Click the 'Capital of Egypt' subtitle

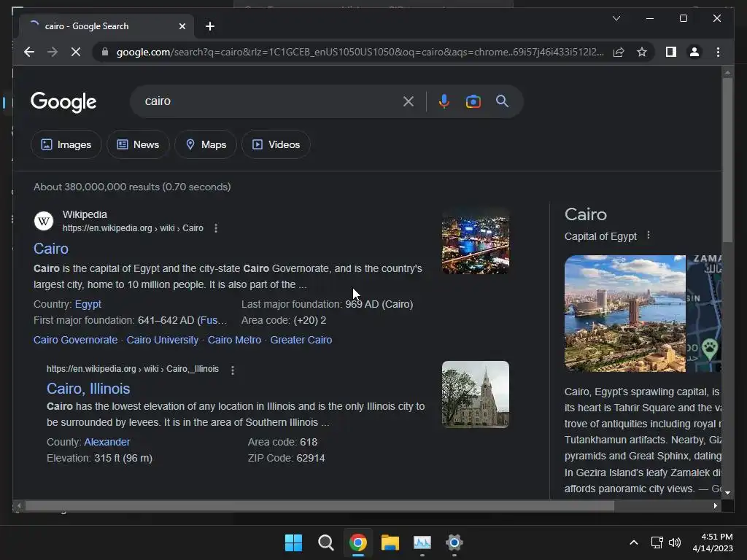click(x=601, y=236)
